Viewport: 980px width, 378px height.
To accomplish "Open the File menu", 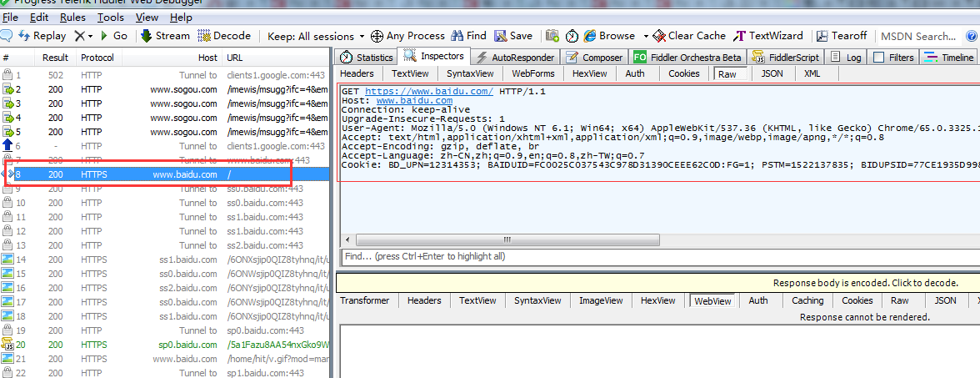I will tap(11, 18).
